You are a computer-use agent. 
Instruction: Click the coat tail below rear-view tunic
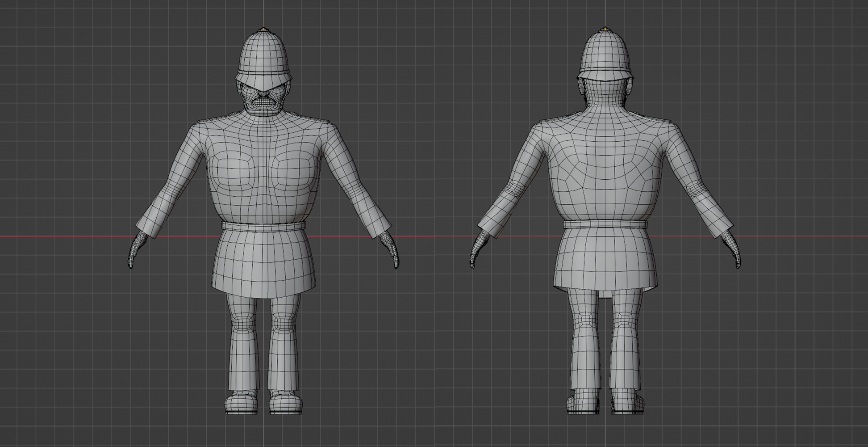click(605, 293)
